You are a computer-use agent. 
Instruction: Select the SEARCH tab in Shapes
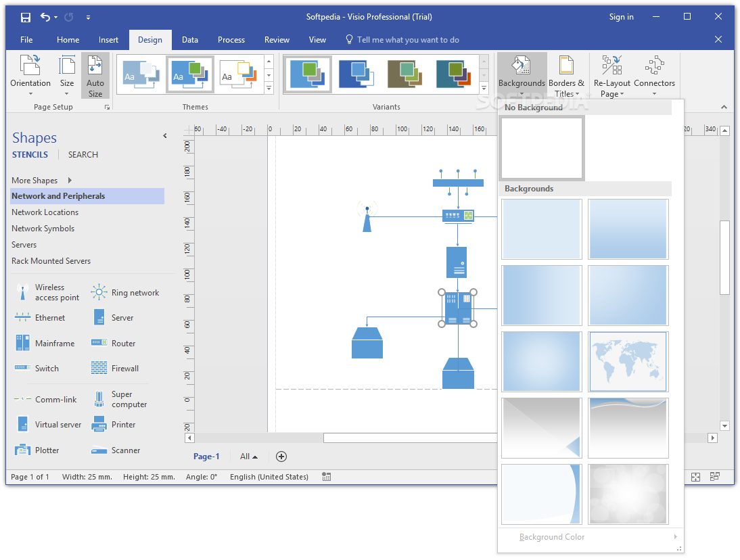tap(83, 155)
